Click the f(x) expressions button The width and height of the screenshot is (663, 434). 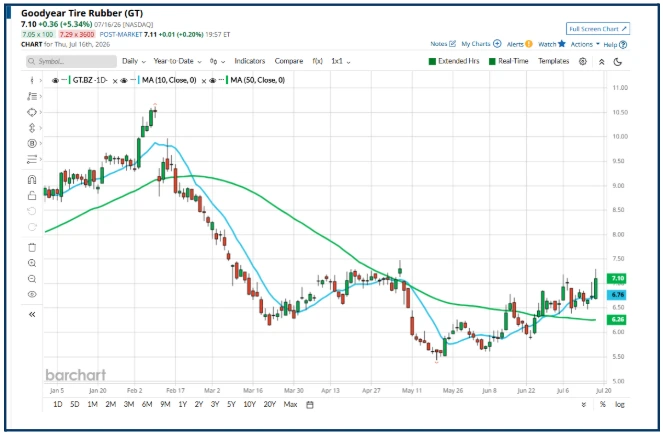tap(318, 61)
